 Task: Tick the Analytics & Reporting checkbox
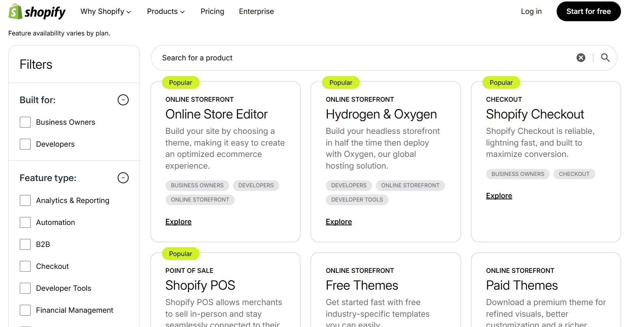[25, 200]
